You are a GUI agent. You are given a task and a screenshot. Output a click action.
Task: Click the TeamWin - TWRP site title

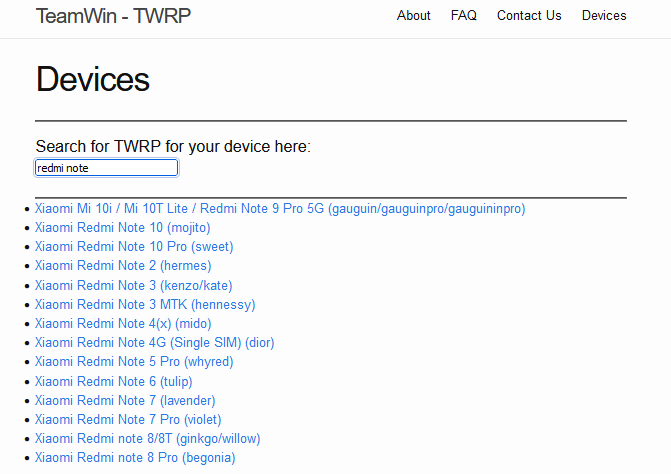113,16
